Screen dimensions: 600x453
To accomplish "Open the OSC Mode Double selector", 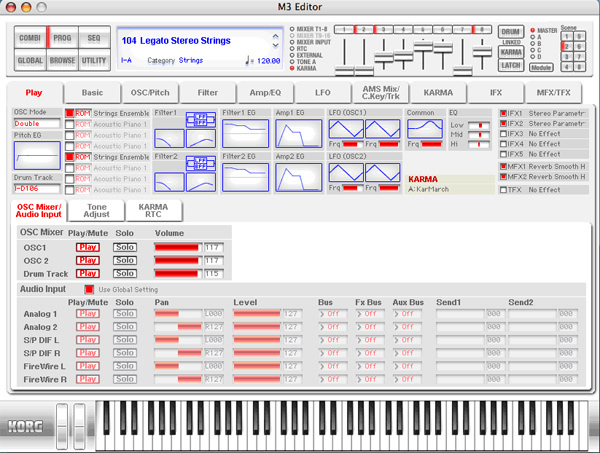I will tap(37, 124).
